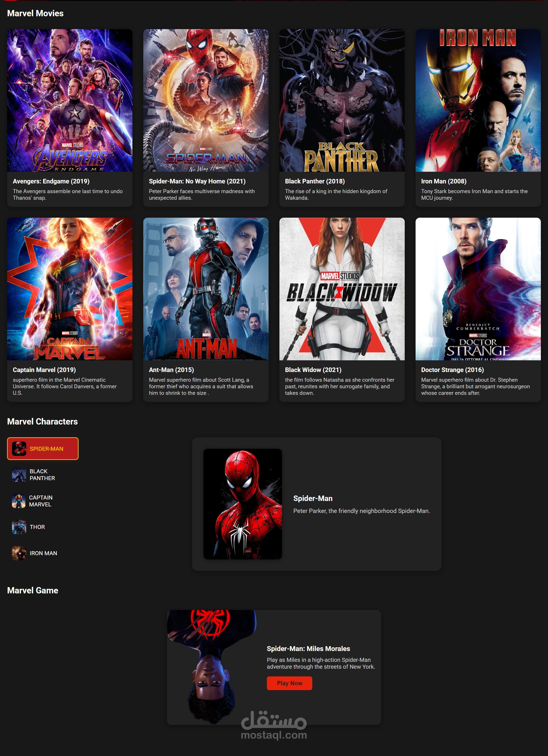Click the Ant-Man (2015) title
The height and width of the screenshot is (756, 548).
172,370
